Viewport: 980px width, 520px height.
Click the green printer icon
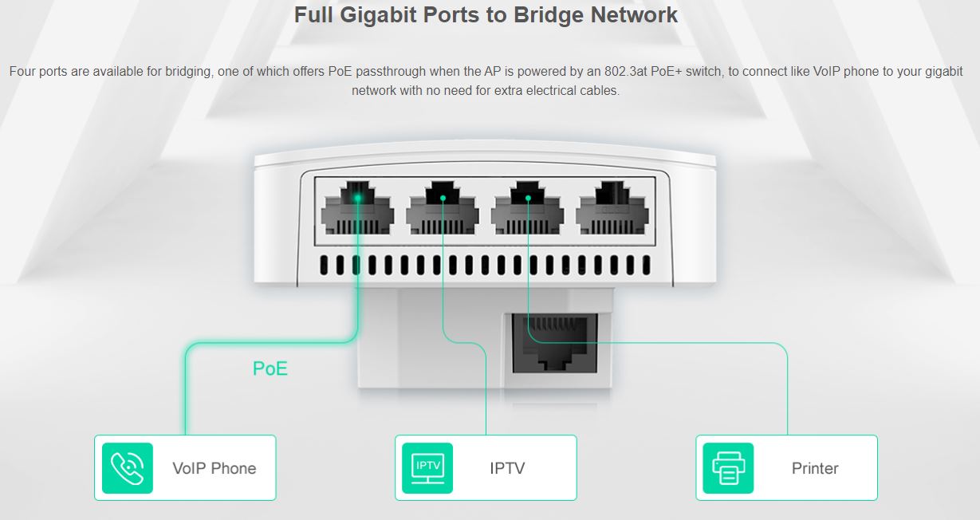click(728, 468)
